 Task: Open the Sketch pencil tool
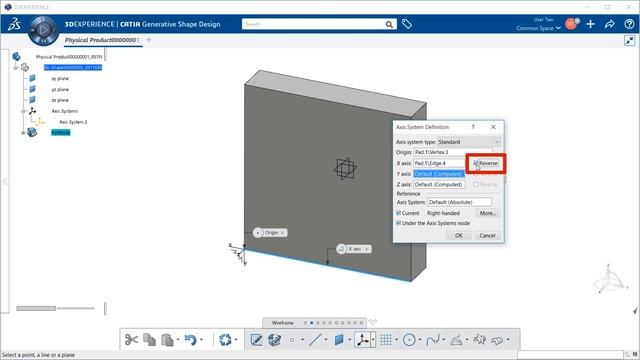pyautogui.click(x=256, y=340)
